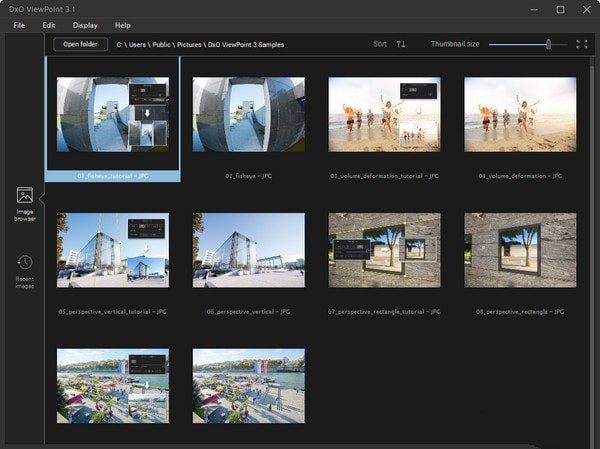600x449 pixels.
Task: Click the Sort label
Action: 380,44
